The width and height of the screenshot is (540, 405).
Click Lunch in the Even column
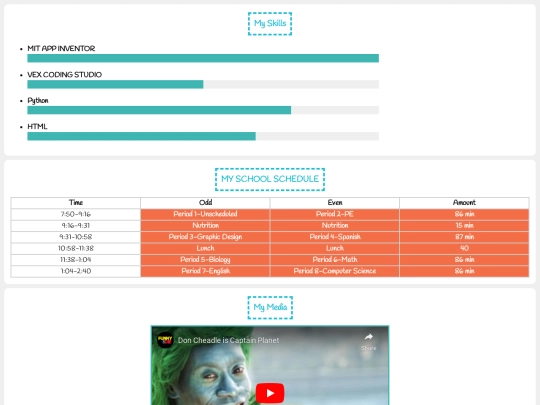pos(335,248)
